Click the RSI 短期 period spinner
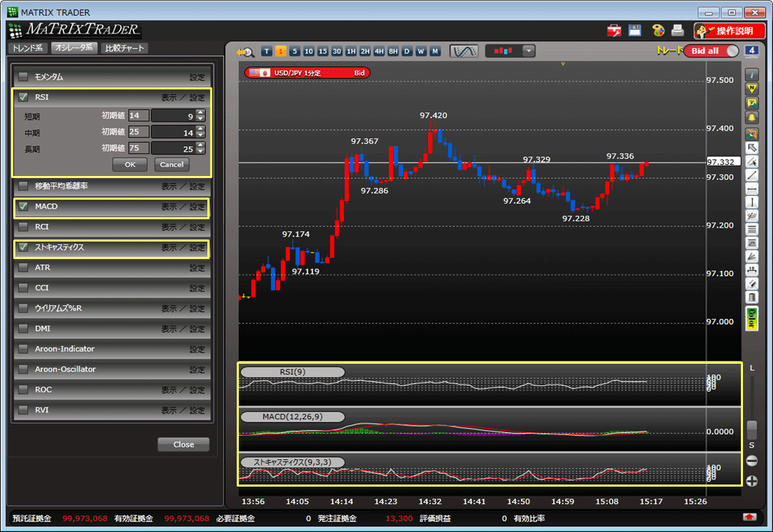Image resolution: width=773 pixels, height=532 pixels. point(200,116)
